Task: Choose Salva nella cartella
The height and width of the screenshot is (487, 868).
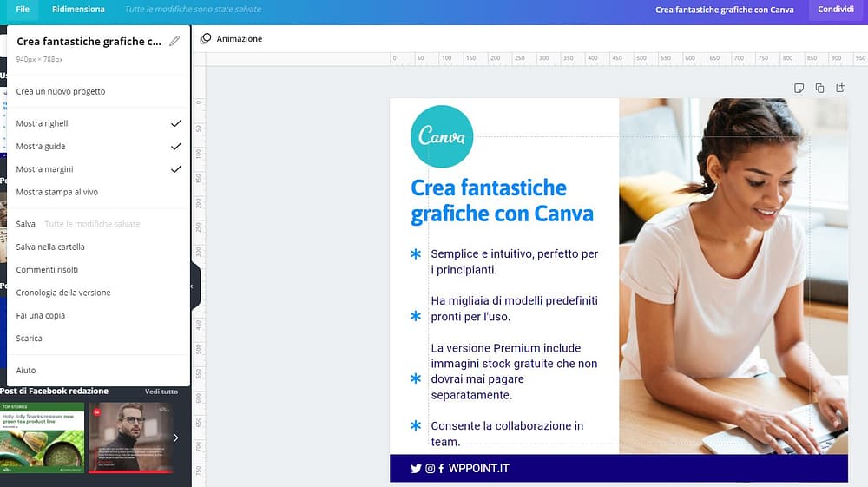Action: tap(99, 247)
